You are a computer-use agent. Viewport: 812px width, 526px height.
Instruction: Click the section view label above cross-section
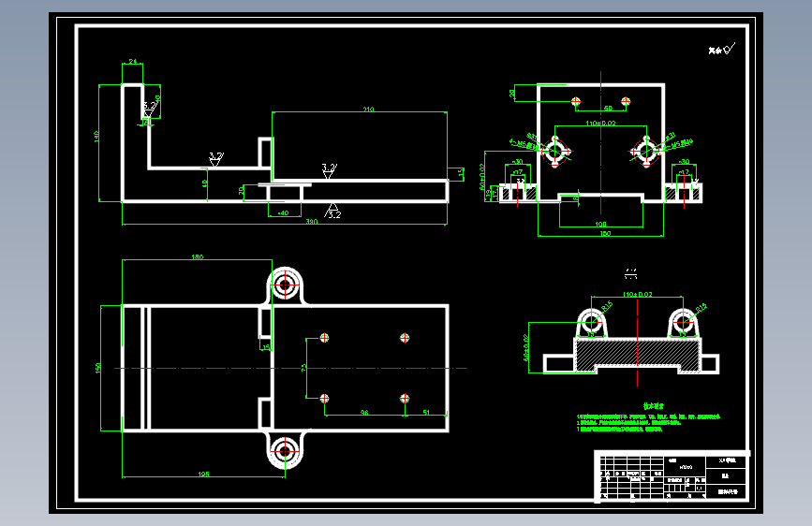(x=630, y=273)
